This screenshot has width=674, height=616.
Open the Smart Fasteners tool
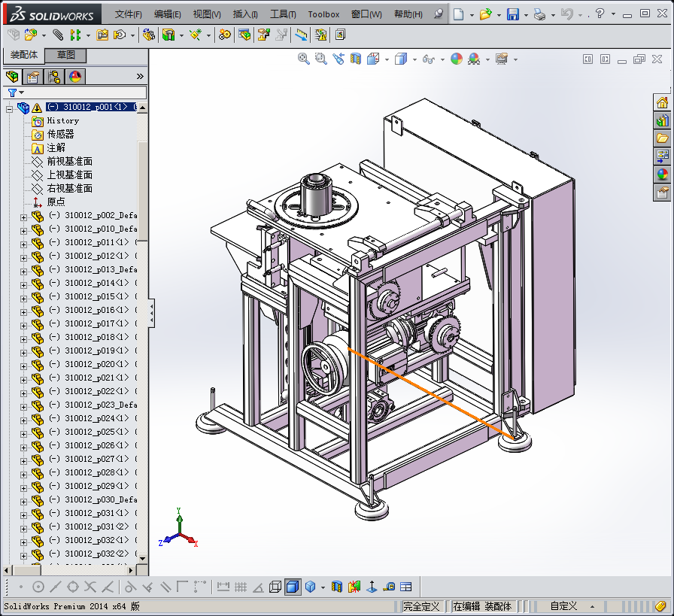click(102, 35)
